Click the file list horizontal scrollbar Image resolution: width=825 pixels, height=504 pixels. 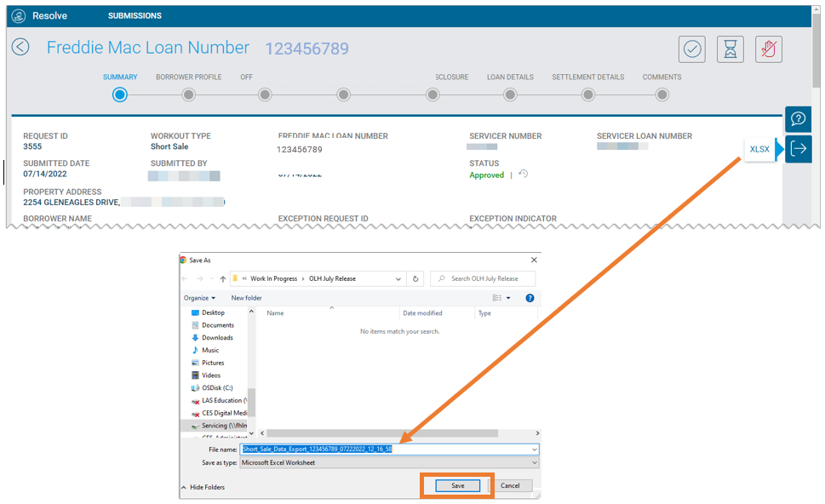click(382, 433)
